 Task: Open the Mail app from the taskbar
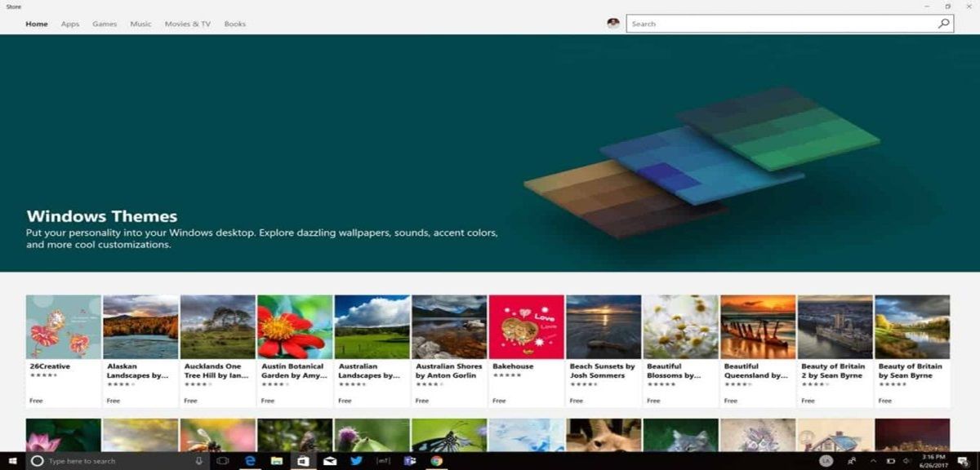330,461
